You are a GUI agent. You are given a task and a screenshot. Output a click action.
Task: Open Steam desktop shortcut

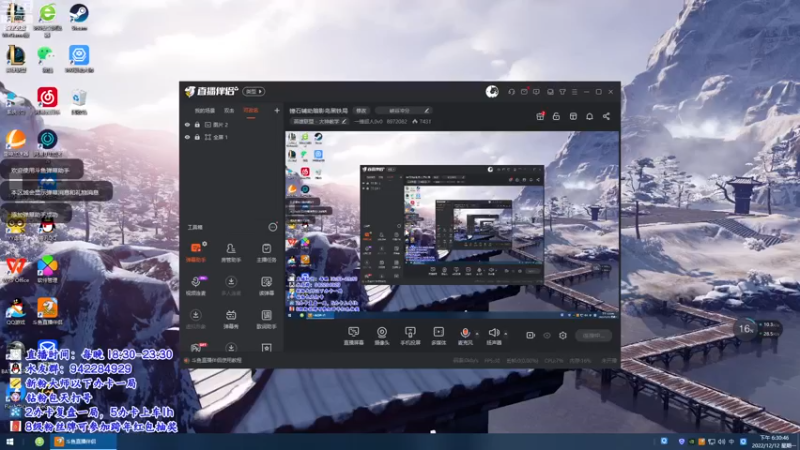point(79,18)
